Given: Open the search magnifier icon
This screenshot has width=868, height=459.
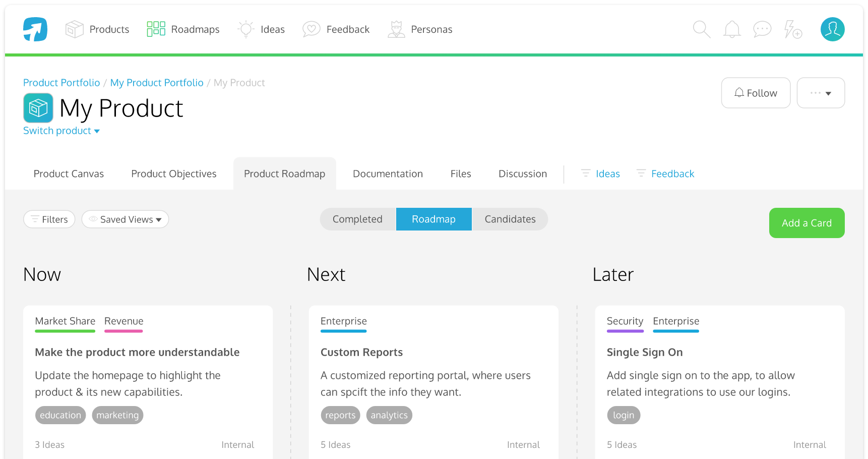Looking at the screenshot, I should (701, 29).
